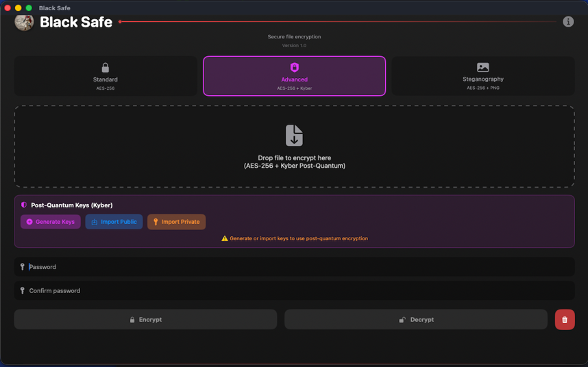The width and height of the screenshot is (588, 367).
Task: Click the file download icon in drop zone
Action: [294, 136]
